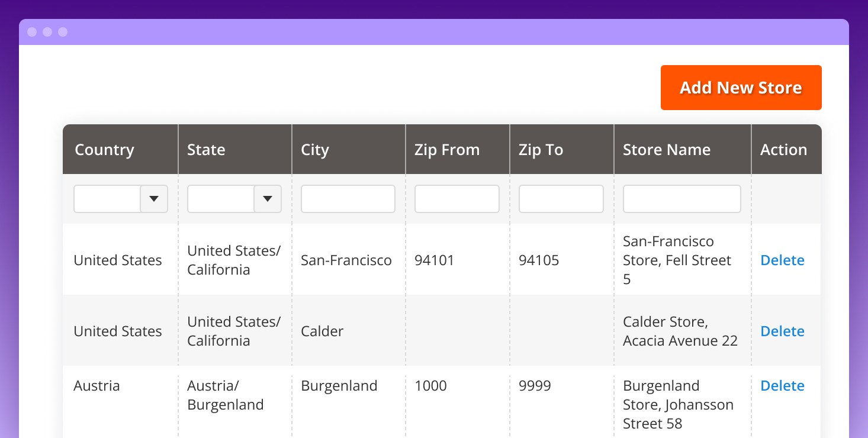Sort by State column header

click(206, 150)
